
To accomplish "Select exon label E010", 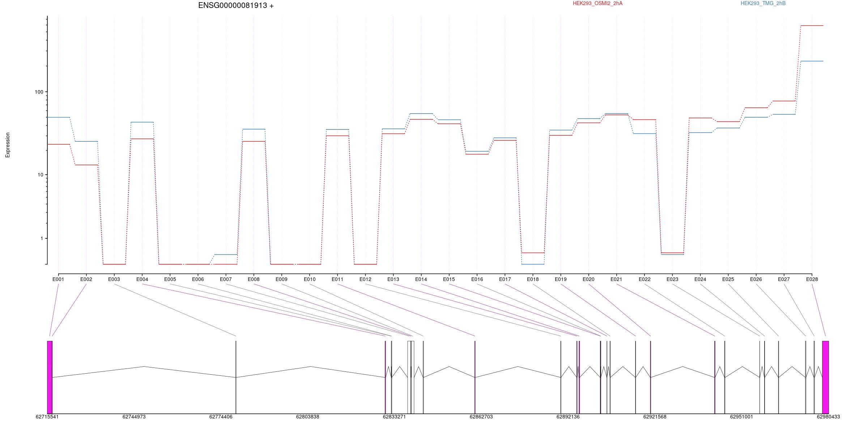I will [310, 279].
